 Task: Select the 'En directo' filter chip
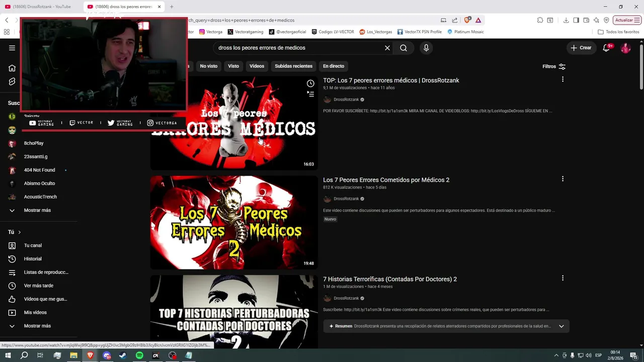[334, 66]
